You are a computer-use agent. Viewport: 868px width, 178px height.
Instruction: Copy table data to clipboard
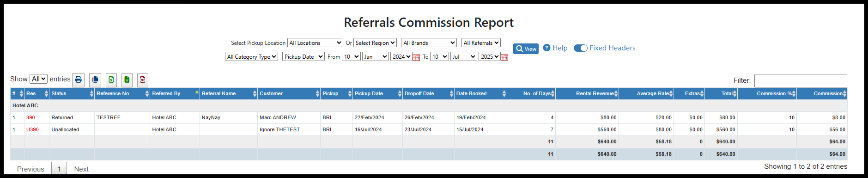(95, 80)
